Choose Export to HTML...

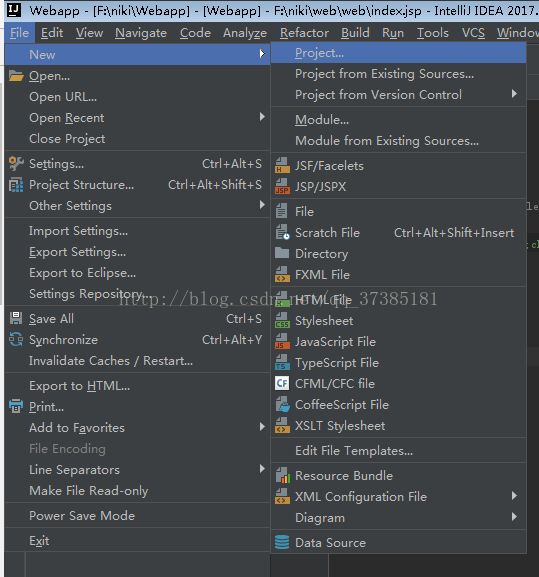click(x=137, y=386)
